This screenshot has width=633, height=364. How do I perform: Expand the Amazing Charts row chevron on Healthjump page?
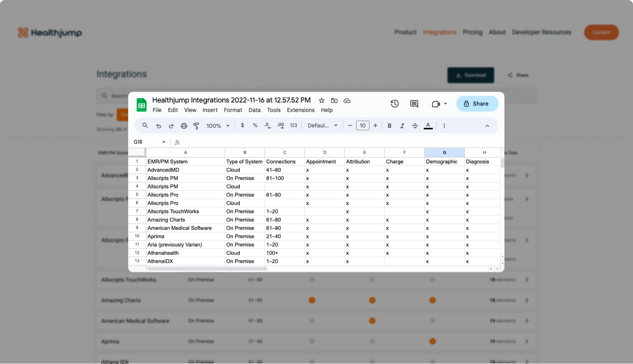click(x=527, y=300)
